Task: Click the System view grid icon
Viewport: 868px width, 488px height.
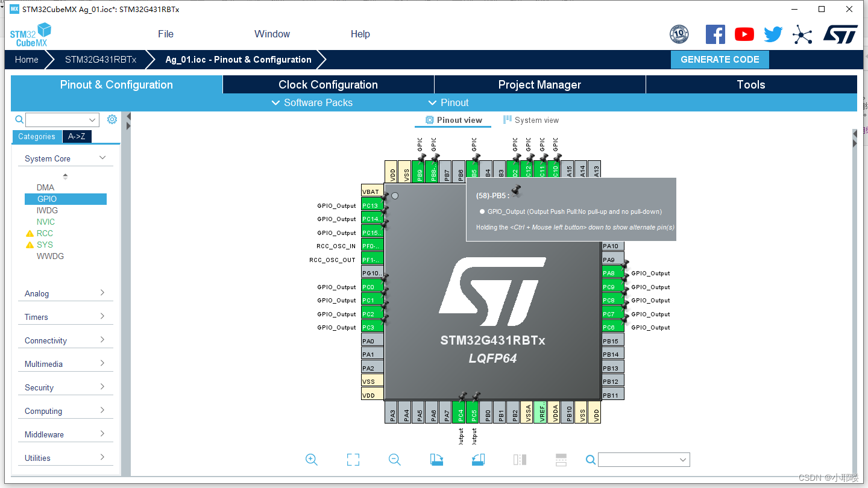Action: click(x=508, y=120)
